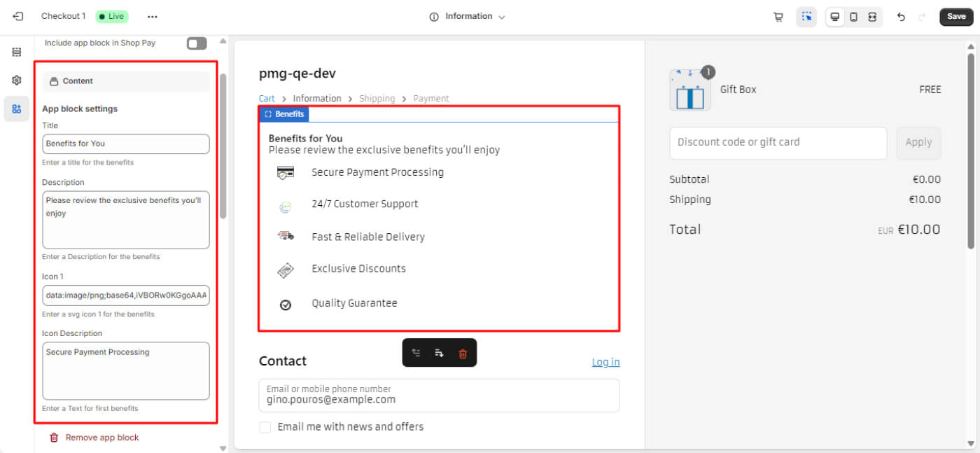Check Email me with news and offers
Viewport: 980px width, 453px height.
click(x=265, y=427)
